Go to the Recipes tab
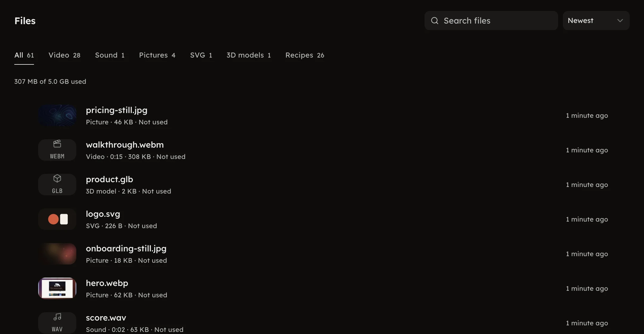 pyautogui.click(x=305, y=55)
